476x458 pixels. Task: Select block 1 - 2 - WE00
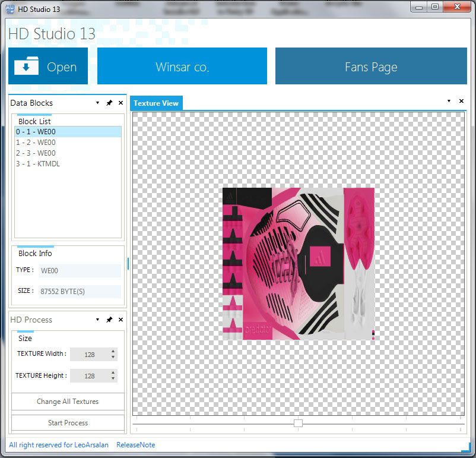(x=36, y=143)
